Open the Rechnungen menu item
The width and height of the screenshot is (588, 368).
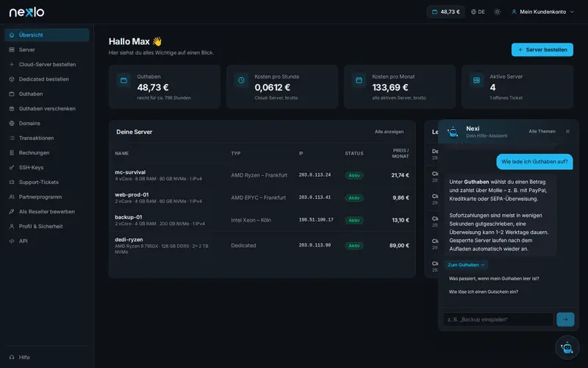point(47,153)
